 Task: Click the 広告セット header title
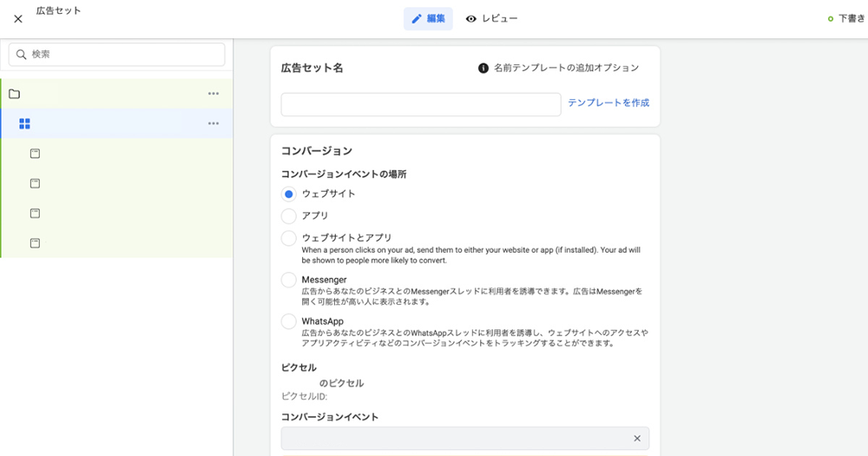click(59, 10)
